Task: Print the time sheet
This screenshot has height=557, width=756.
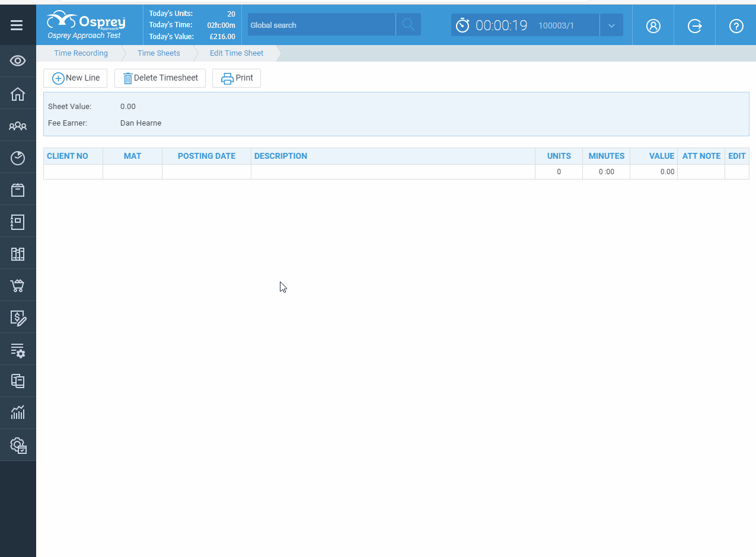Action: (237, 78)
